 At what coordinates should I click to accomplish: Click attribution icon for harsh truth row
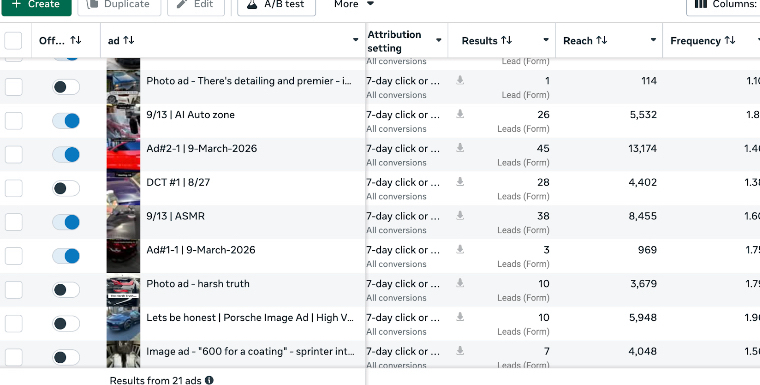[460, 283]
